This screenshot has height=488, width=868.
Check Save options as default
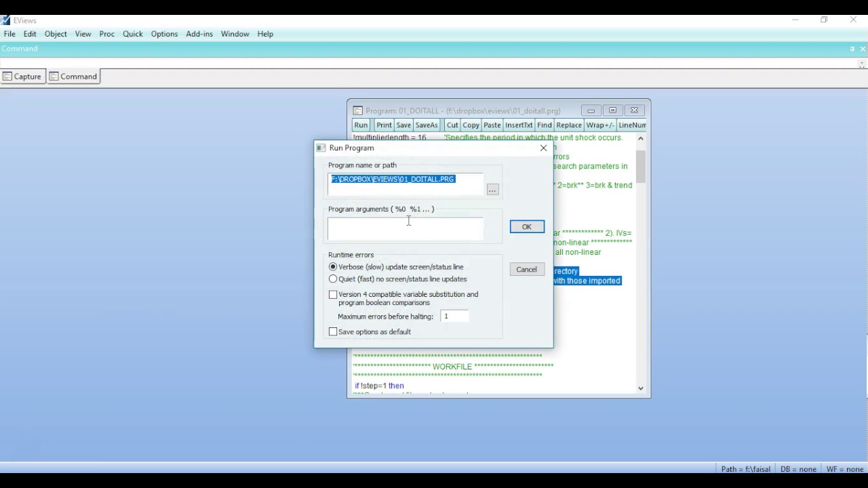[371, 332]
